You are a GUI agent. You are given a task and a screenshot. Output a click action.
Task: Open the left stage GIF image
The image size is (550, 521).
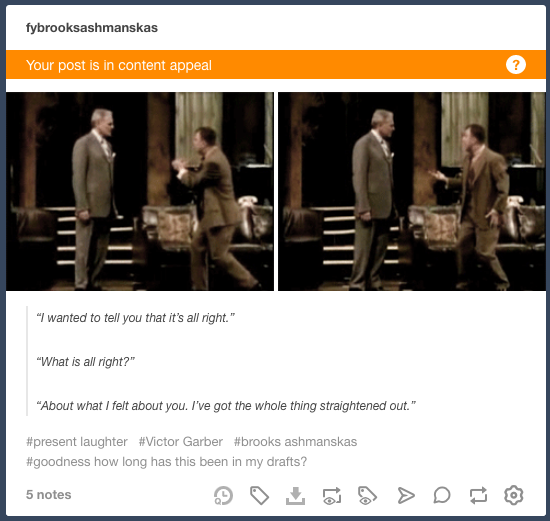(x=140, y=192)
